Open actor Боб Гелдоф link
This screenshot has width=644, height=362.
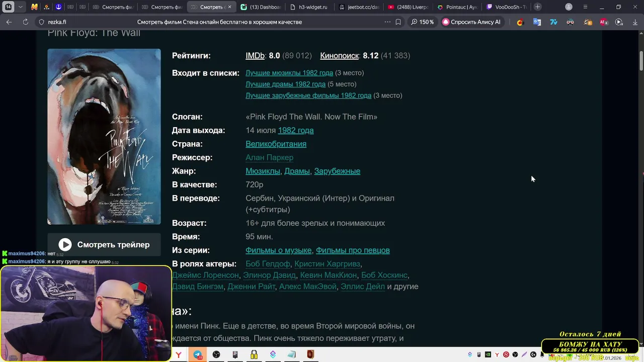click(268, 264)
